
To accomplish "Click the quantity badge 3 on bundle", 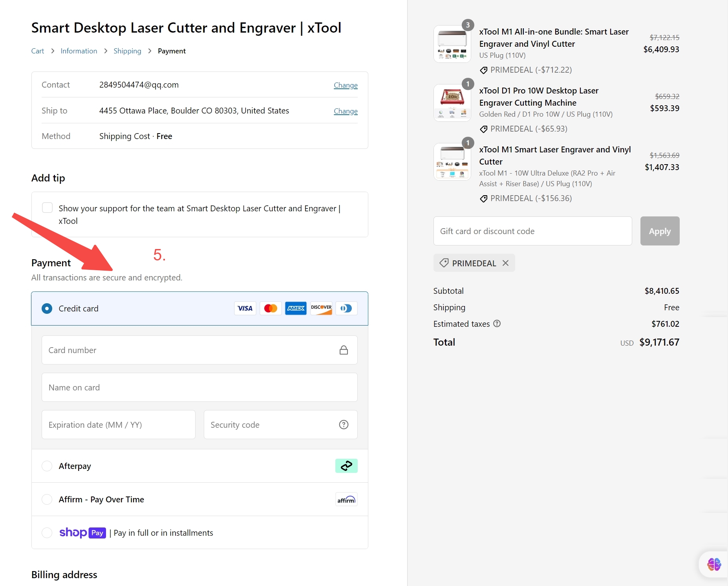I will click(468, 25).
